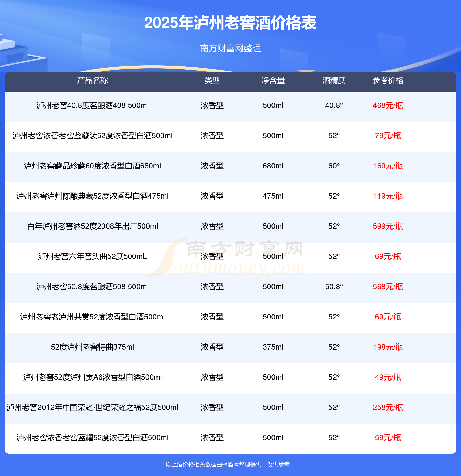Click the price "568元/瓶"

(x=388, y=287)
